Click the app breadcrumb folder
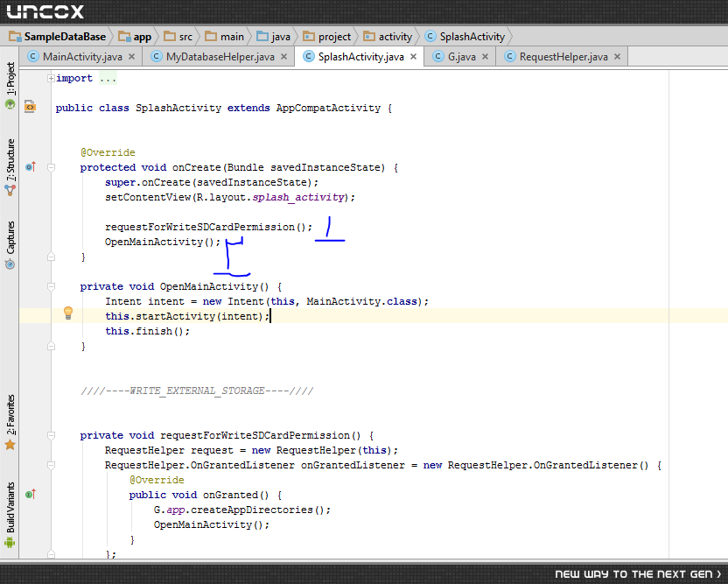The image size is (728, 584). [x=135, y=37]
